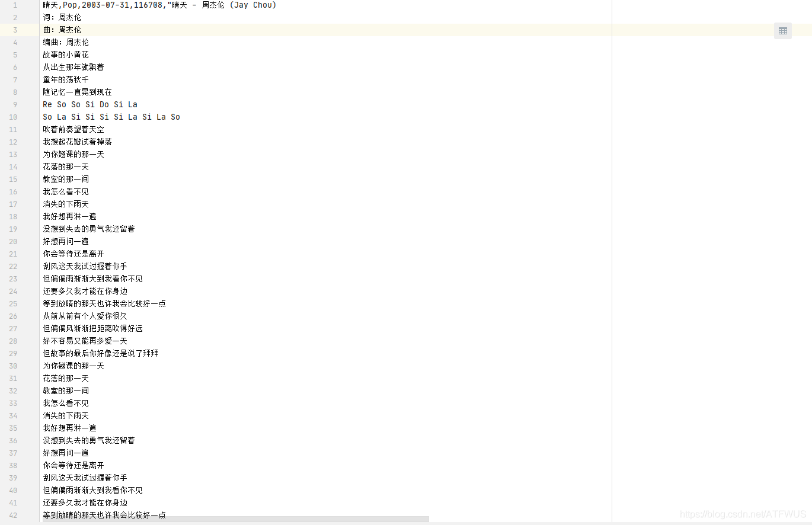Screen dimensions: 812x525
Task: Click the line "但故事的最后你好像还是说了拜拜"
Action: click(100, 353)
